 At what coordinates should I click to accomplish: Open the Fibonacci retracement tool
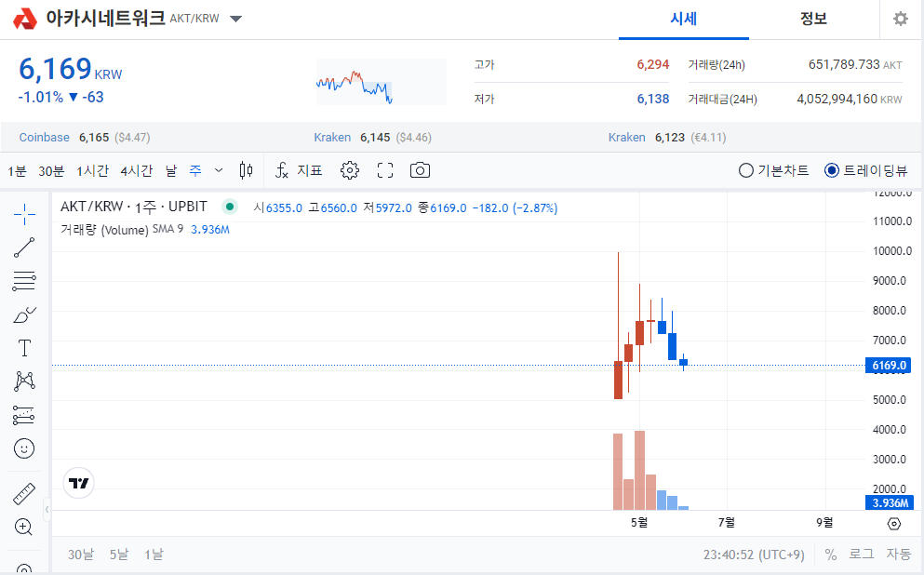(x=24, y=282)
